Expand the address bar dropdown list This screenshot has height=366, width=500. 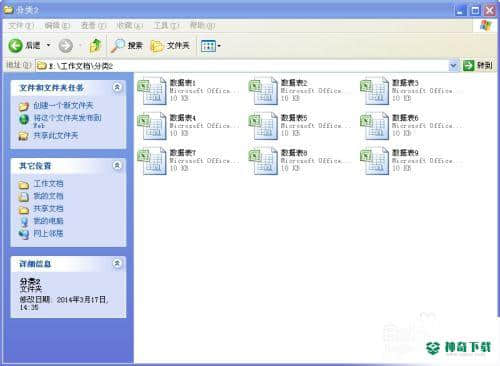coord(453,66)
